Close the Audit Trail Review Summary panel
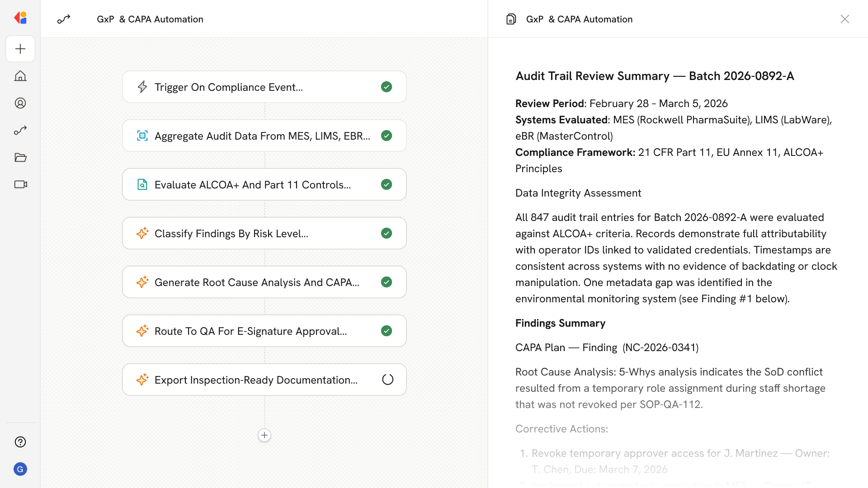Viewport: 868px width, 488px height. pyautogui.click(x=844, y=19)
